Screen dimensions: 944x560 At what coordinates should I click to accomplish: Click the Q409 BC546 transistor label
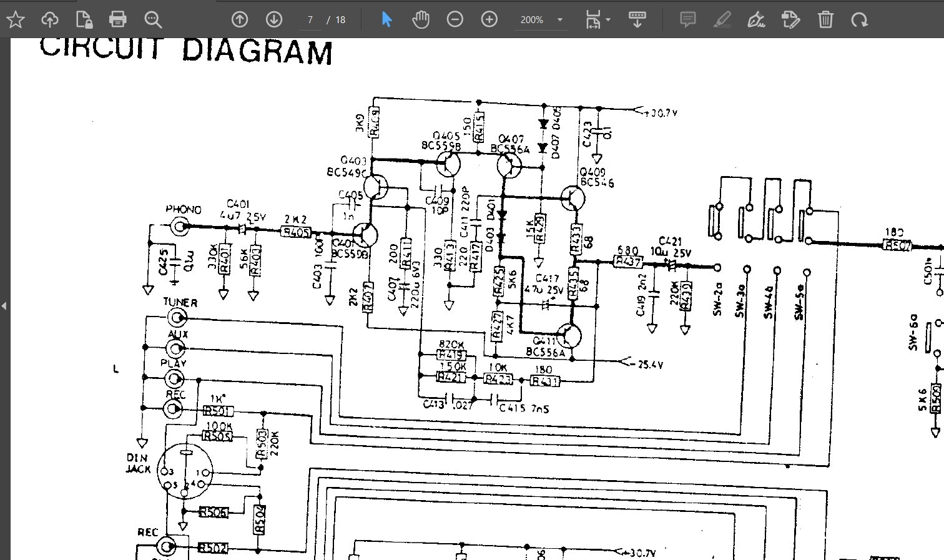[x=596, y=177]
